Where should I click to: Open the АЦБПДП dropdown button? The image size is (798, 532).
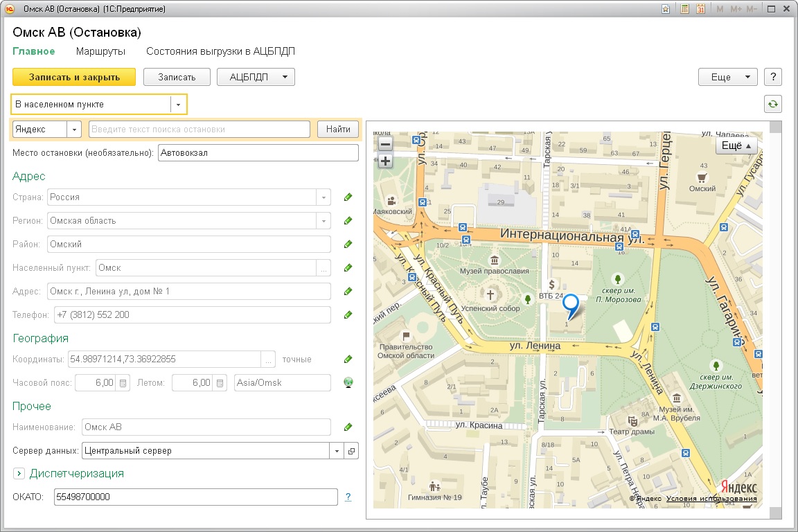click(256, 77)
